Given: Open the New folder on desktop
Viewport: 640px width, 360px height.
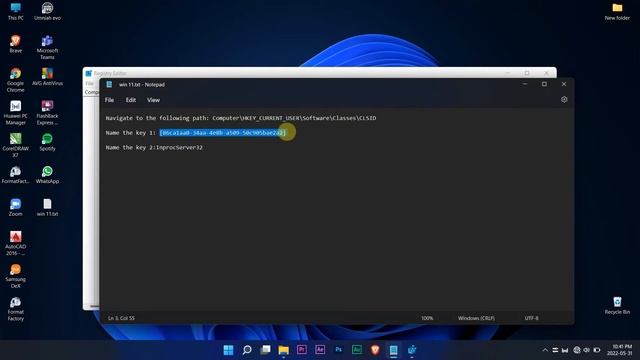Looking at the screenshot, I should click(617, 11).
